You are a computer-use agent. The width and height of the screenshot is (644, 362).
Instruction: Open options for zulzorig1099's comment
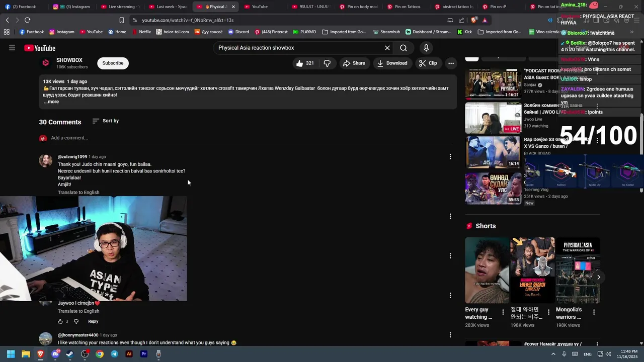click(450, 157)
